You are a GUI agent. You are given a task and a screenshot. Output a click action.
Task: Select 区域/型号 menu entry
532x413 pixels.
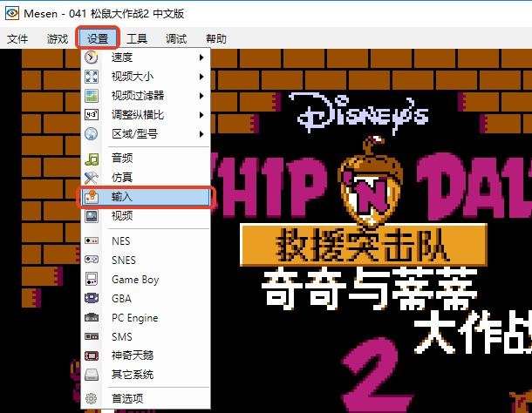[146, 133]
